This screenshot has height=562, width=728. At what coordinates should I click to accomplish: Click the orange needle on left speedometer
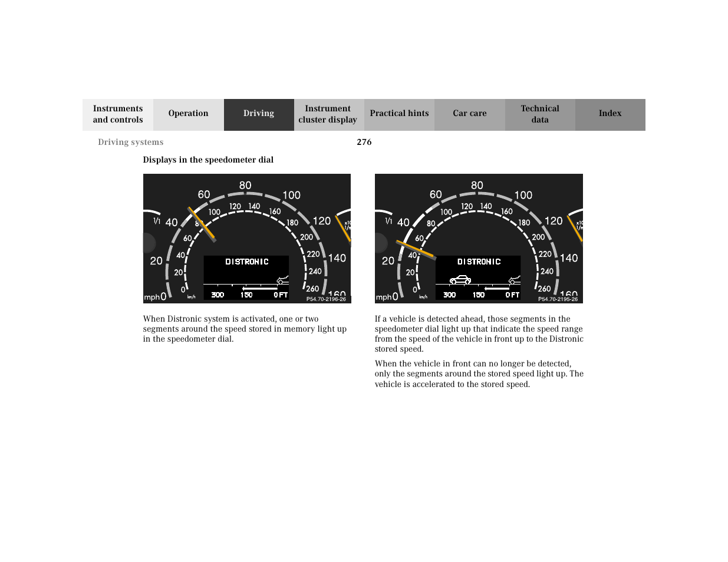point(202,224)
